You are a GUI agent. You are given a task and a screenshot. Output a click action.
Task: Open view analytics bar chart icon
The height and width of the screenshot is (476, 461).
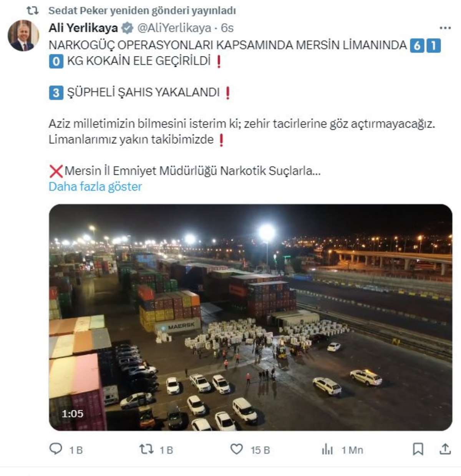(327, 449)
